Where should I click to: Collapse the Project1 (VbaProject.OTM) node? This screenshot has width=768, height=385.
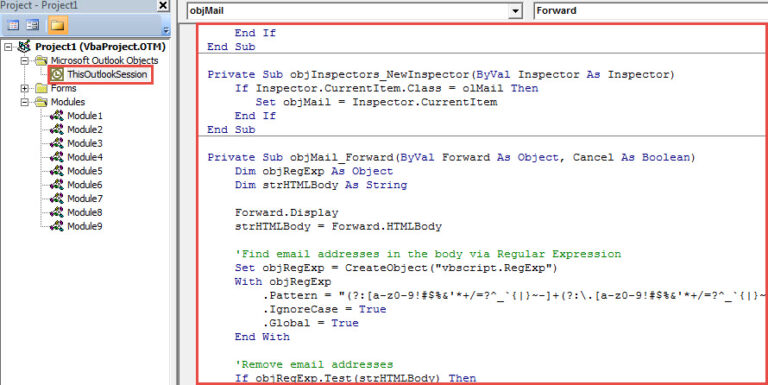coord(8,47)
